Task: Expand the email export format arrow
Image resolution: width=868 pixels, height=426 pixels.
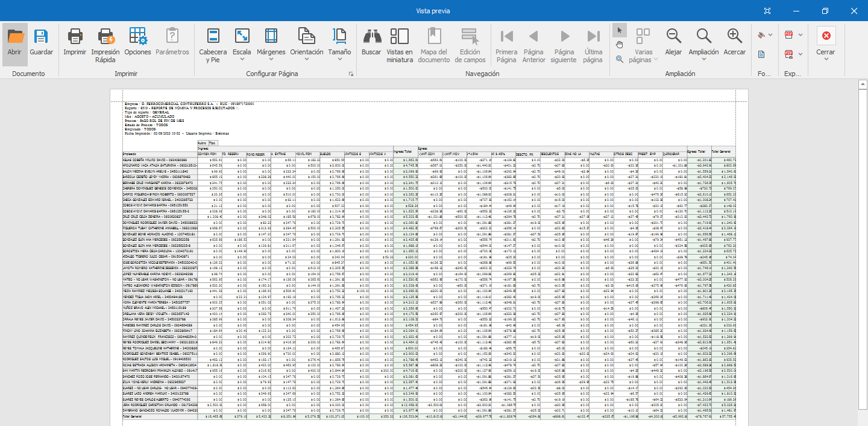Action: 800,54
